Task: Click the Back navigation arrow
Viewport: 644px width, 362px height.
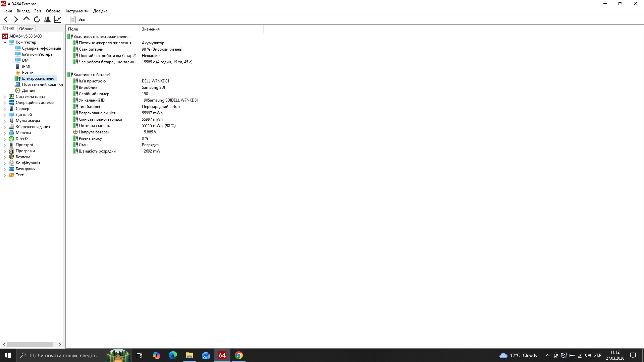Action: tap(6, 19)
